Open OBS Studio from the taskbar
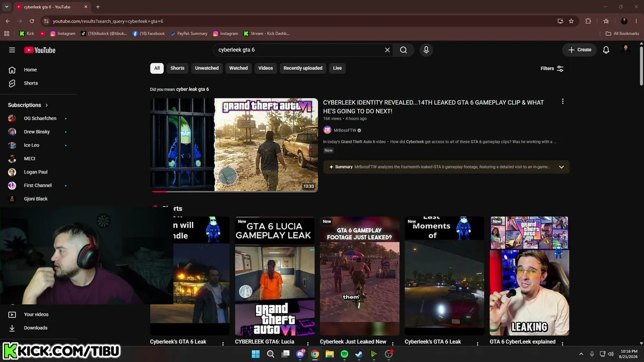This screenshot has width=644, height=362. [x=388, y=354]
